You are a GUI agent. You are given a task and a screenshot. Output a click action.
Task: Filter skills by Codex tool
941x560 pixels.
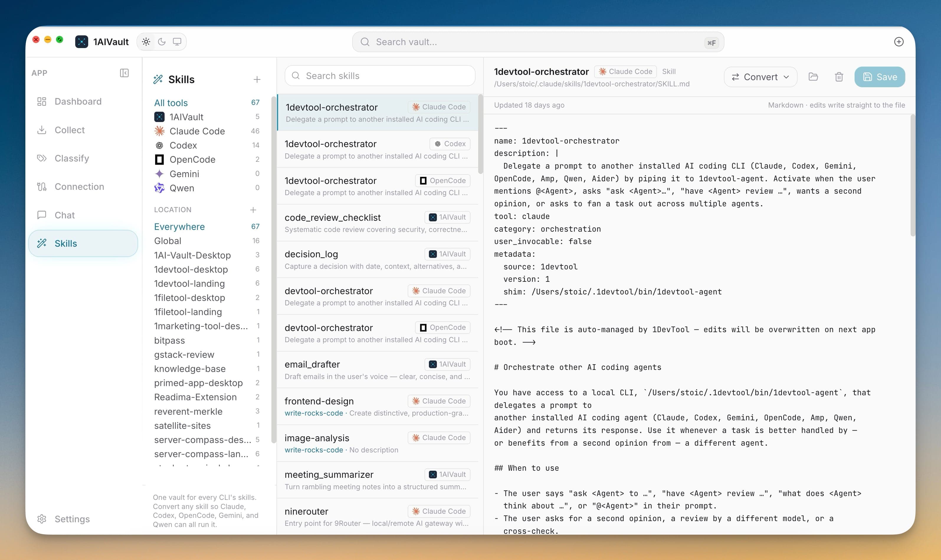tap(206, 145)
